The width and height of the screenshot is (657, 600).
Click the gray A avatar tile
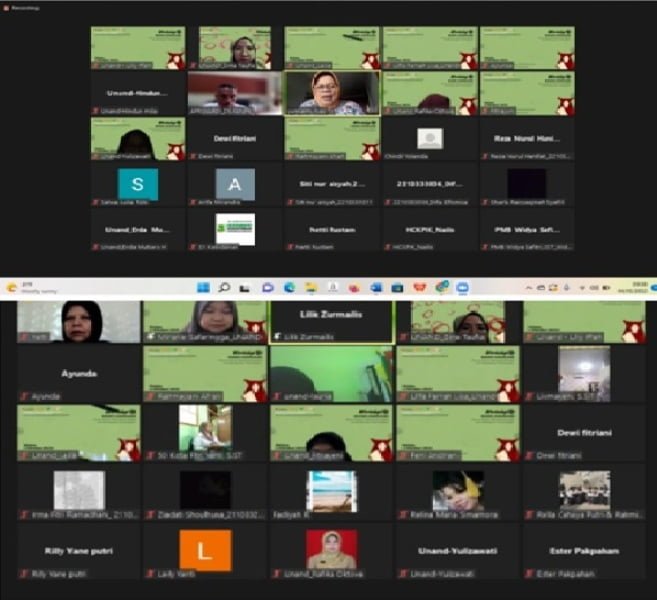coord(235,184)
